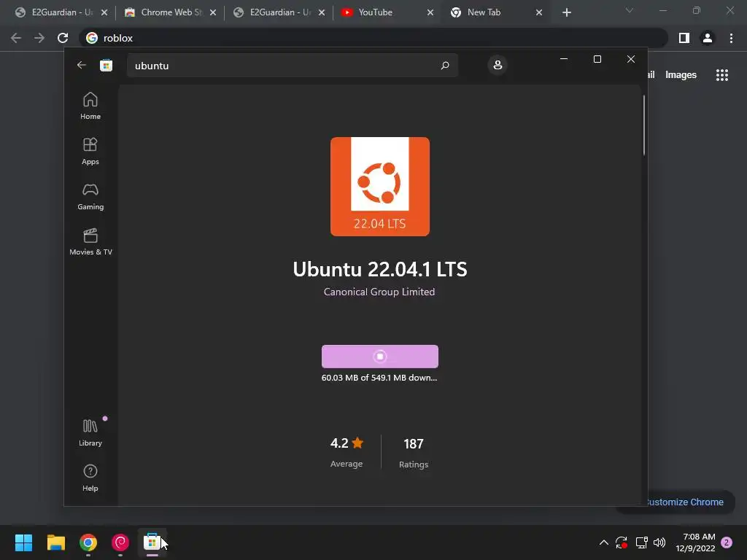Click Ubuntu 22.04.1 LTS title
The image size is (747, 560).
[x=379, y=269]
